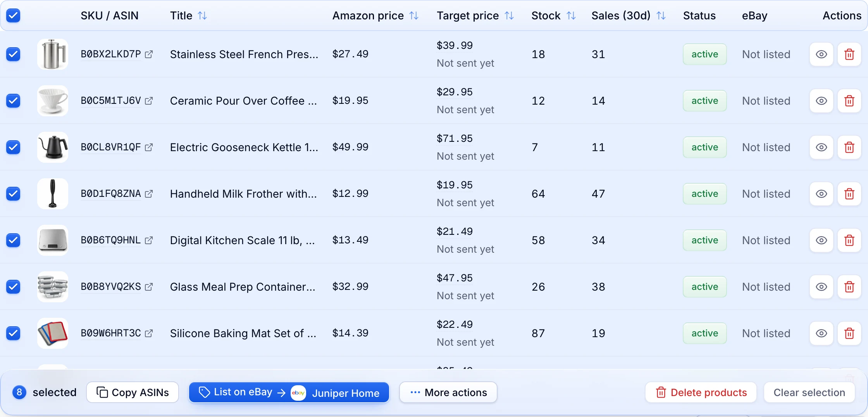Uncheck the Ceramic Pour Over Coffee row

coord(13,101)
